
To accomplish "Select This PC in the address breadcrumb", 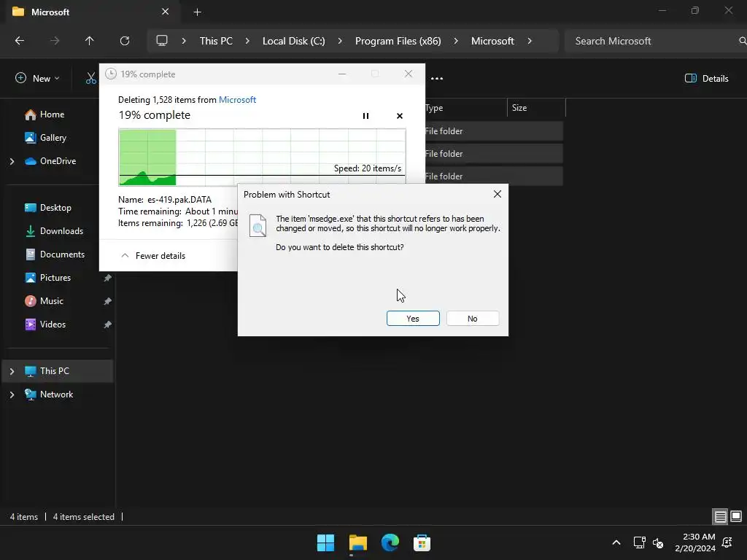I will (216, 41).
